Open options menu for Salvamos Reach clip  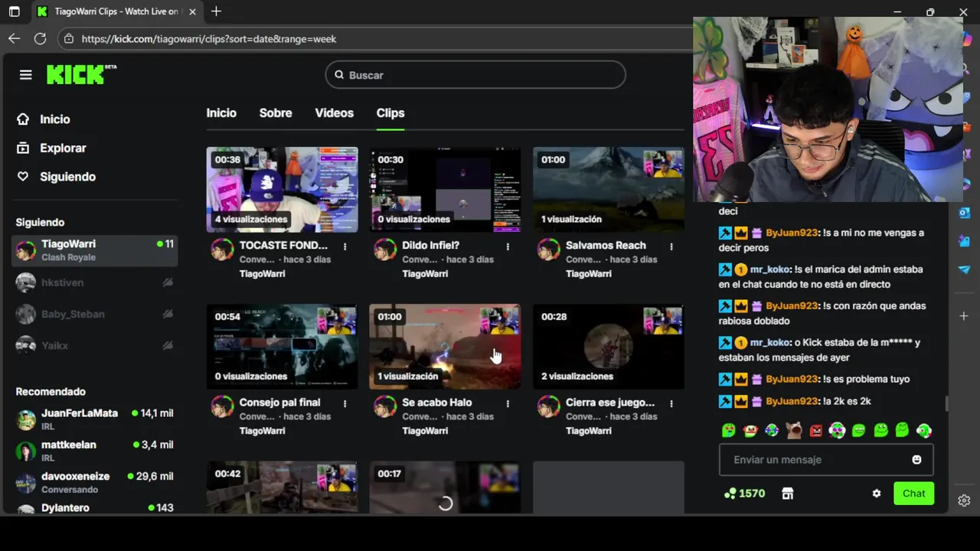click(671, 246)
